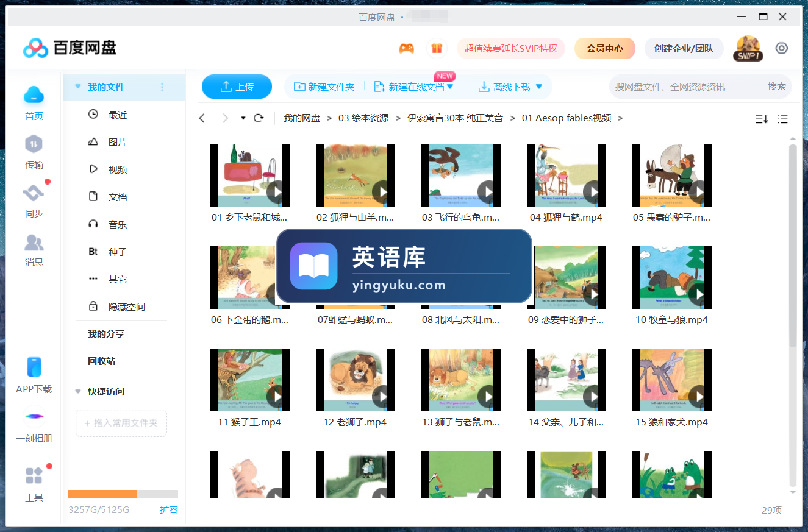
Task: Expand the 离线下载 dropdown
Action: (x=538, y=87)
